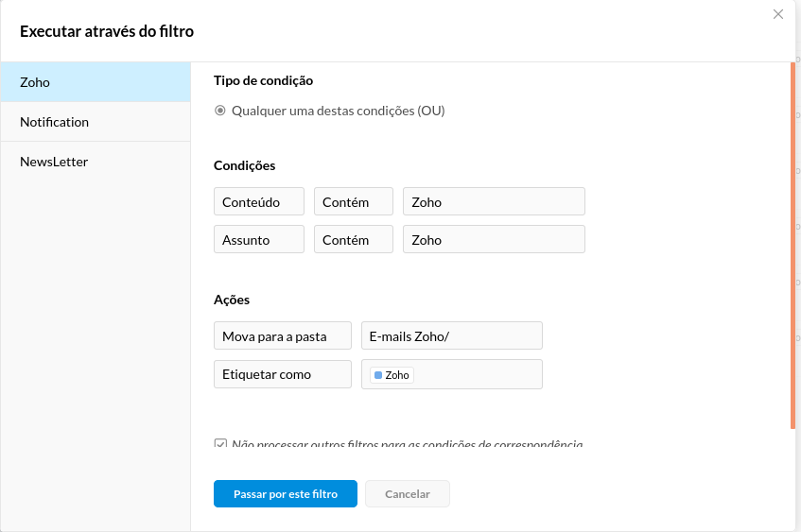Open the Notification filter
The width and height of the screenshot is (801, 532).
[96, 122]
